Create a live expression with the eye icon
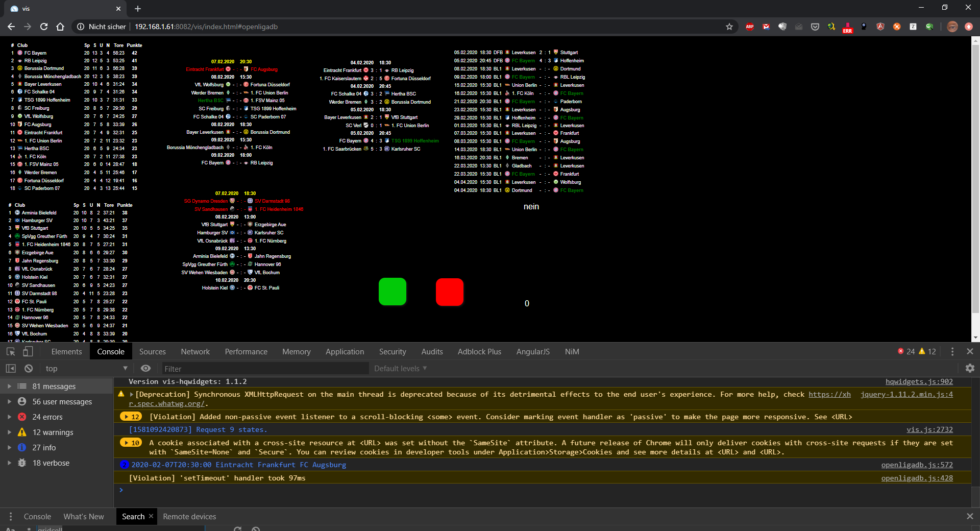Image resolution: width=980 pixels, height=531 pixels. click(x=146, y=368)
